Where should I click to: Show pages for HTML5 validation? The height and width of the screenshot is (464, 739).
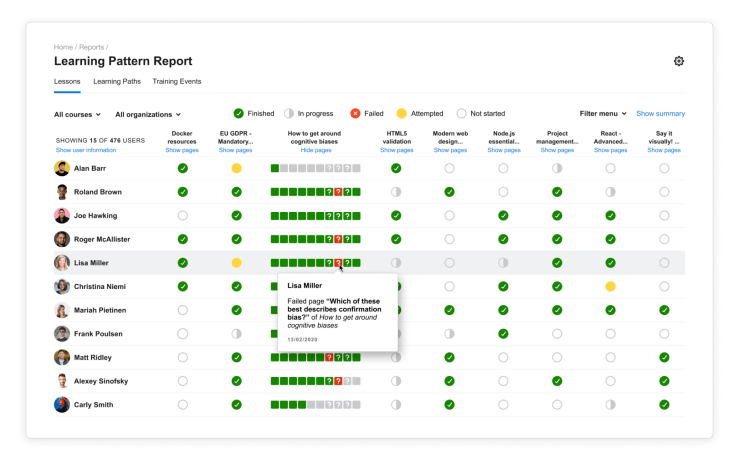(x=397, y=150)
